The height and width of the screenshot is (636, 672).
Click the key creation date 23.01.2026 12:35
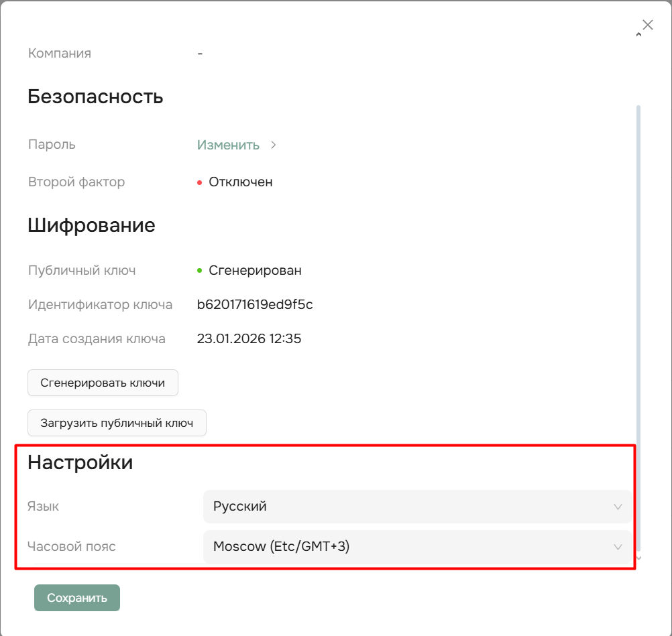(249, 339)
